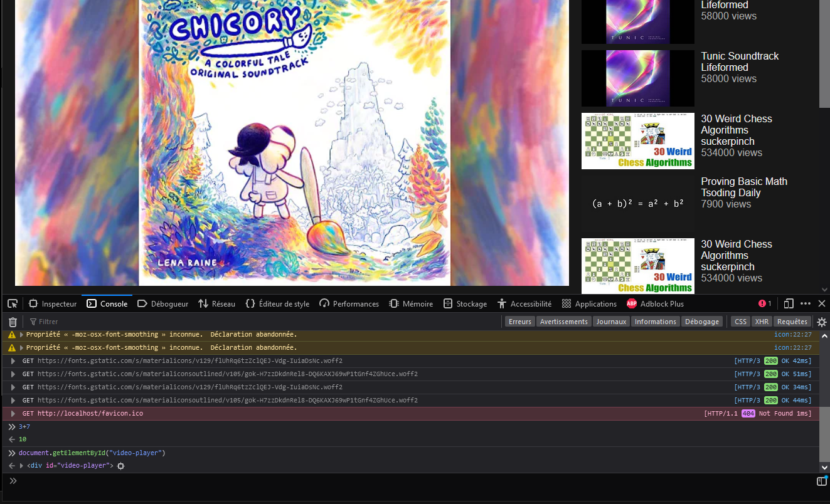Toggle responsive design mode
830x504 pixels.
(788, 303)
